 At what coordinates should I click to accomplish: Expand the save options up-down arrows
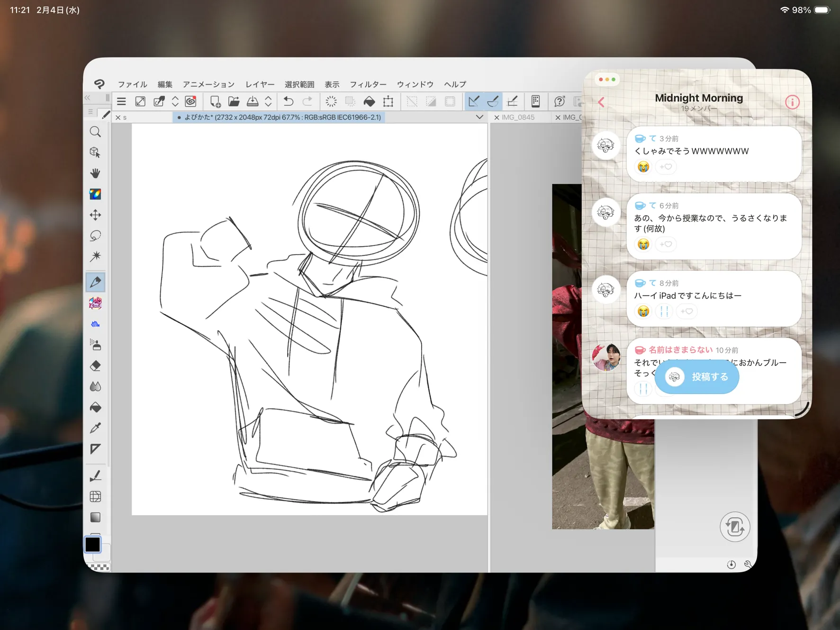click(268, 101)
